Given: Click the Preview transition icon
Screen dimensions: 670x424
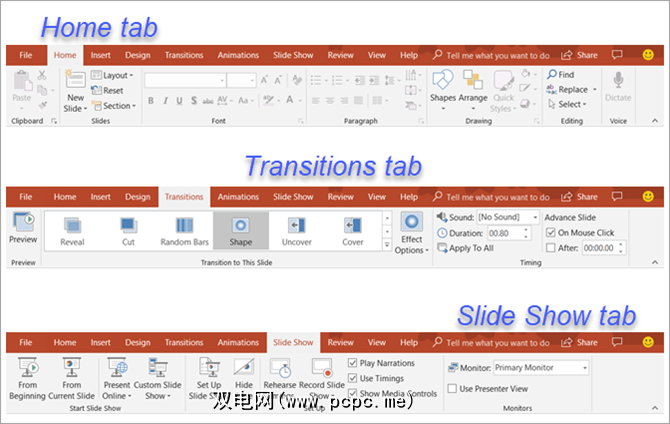Looking at the screenshot, I should point(22,222).
